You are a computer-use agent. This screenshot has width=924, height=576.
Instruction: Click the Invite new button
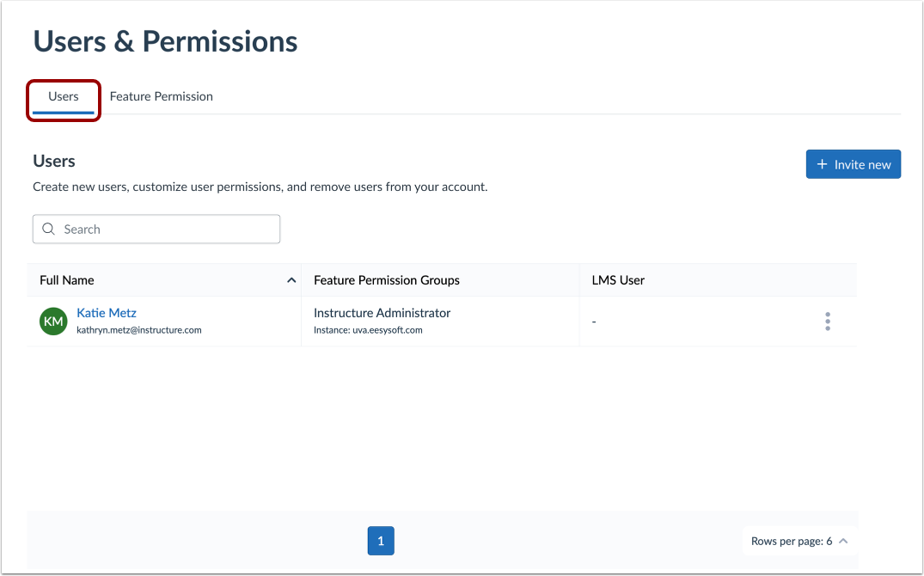click(x=853, y=164)
